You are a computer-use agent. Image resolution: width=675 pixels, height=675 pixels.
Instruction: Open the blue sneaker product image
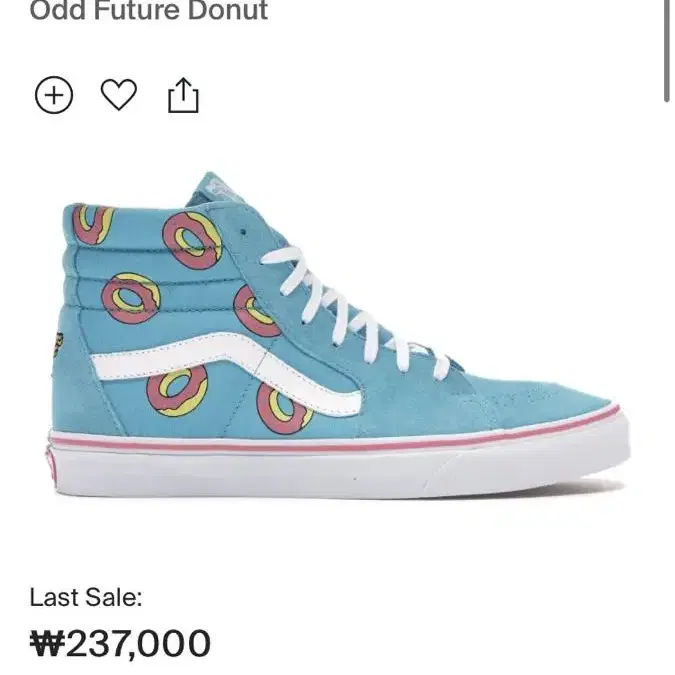(340, 335)
